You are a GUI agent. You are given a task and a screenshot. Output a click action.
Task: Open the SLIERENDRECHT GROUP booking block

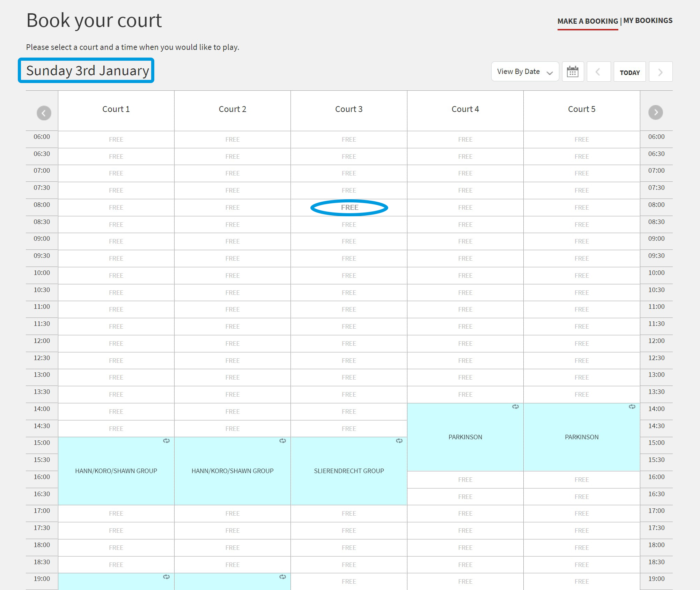pos(349,471)
